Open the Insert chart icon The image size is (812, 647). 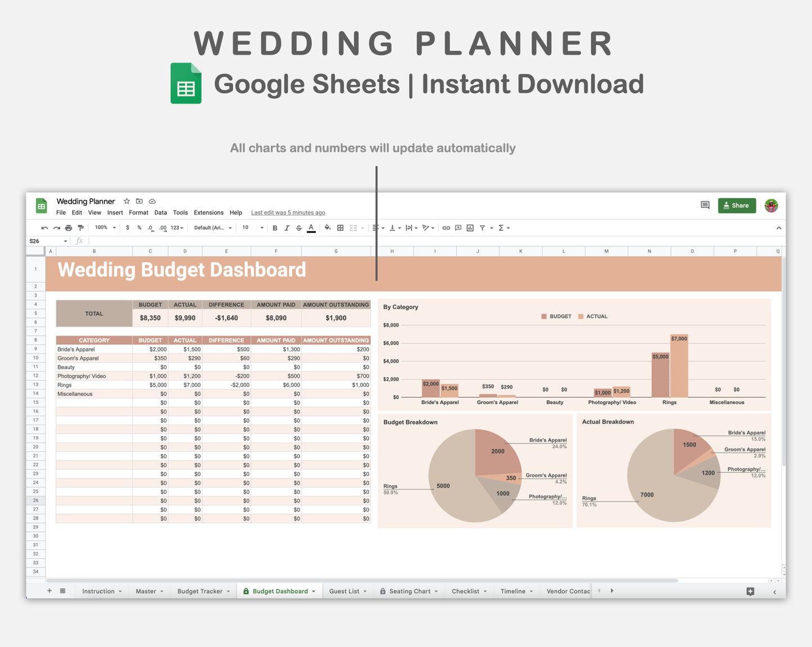pyautogui.click(x=470, y=227)
